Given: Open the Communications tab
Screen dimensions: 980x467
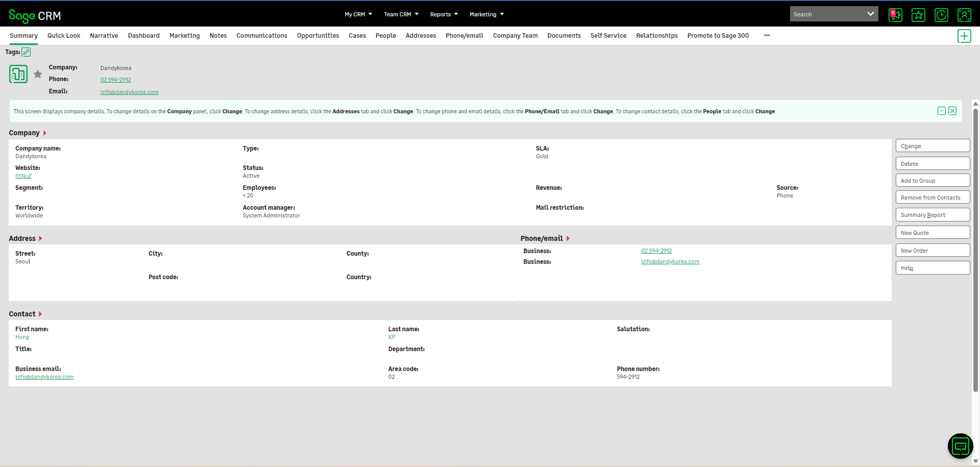Looking at the screenshot, I should click(261, 36).
